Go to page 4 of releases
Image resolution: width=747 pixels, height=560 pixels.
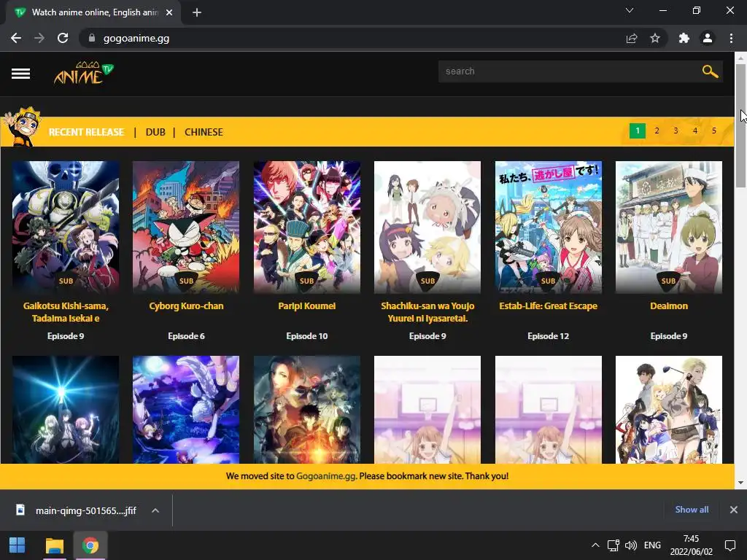coord(695,131)
